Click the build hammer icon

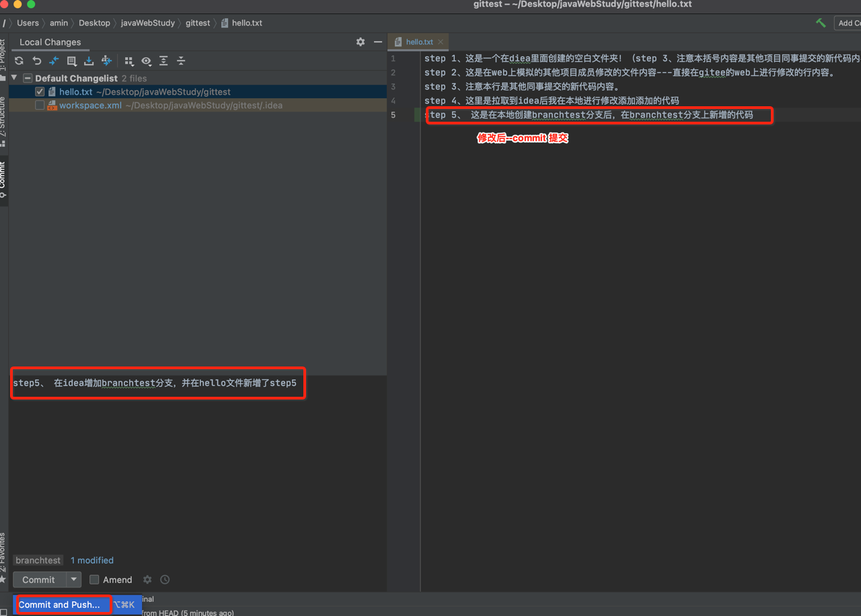tap(821, 23)
